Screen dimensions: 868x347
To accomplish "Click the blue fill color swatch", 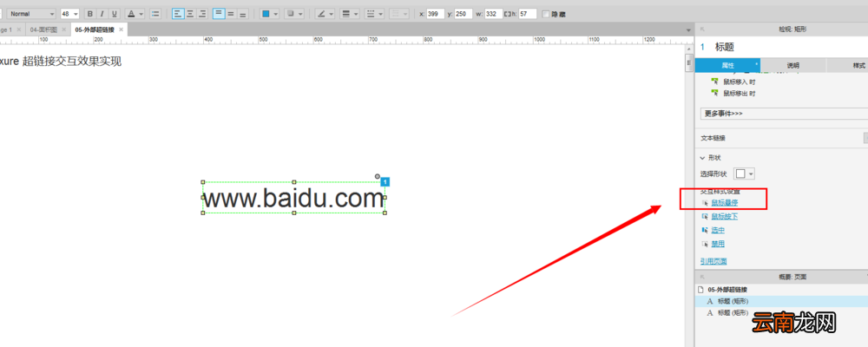I will [266, 14].
